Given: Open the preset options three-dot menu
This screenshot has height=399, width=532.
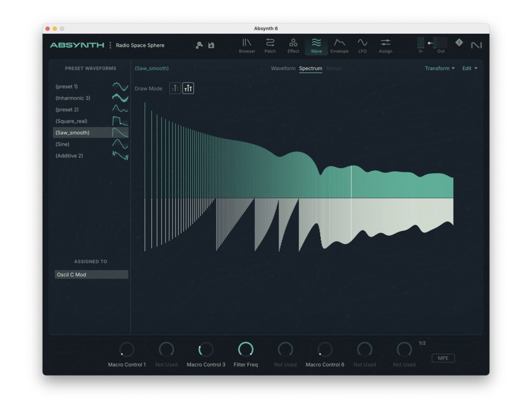Looking at the screenshot, I should (110, 45).
